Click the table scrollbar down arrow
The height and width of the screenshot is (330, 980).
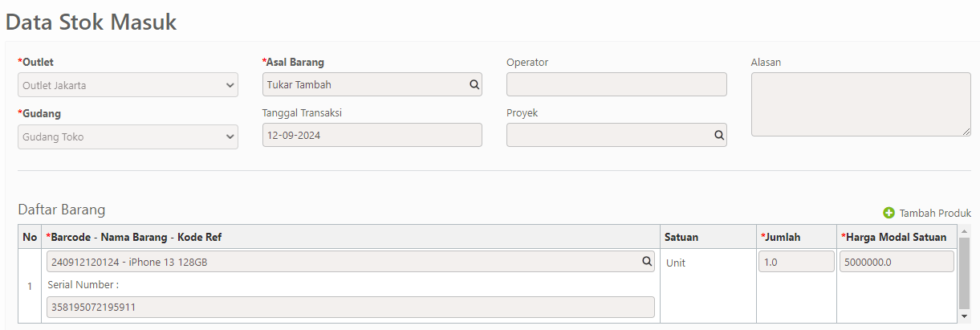point(965,317)
